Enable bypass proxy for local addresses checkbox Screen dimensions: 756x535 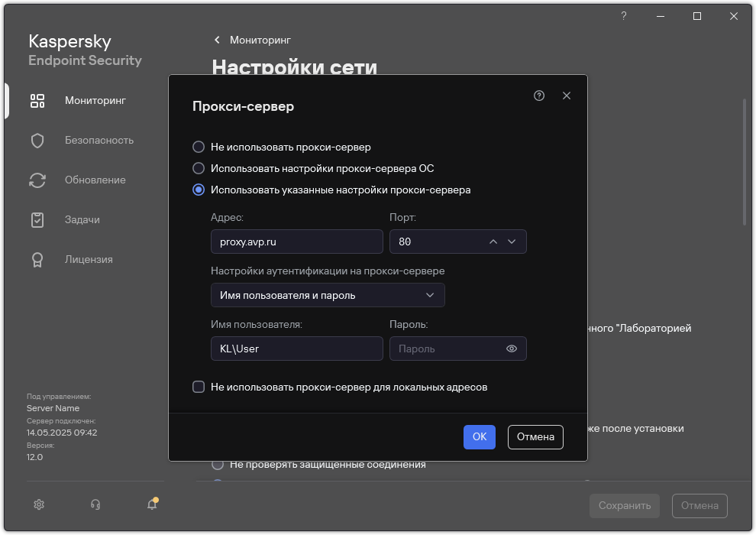click(199, 387)
